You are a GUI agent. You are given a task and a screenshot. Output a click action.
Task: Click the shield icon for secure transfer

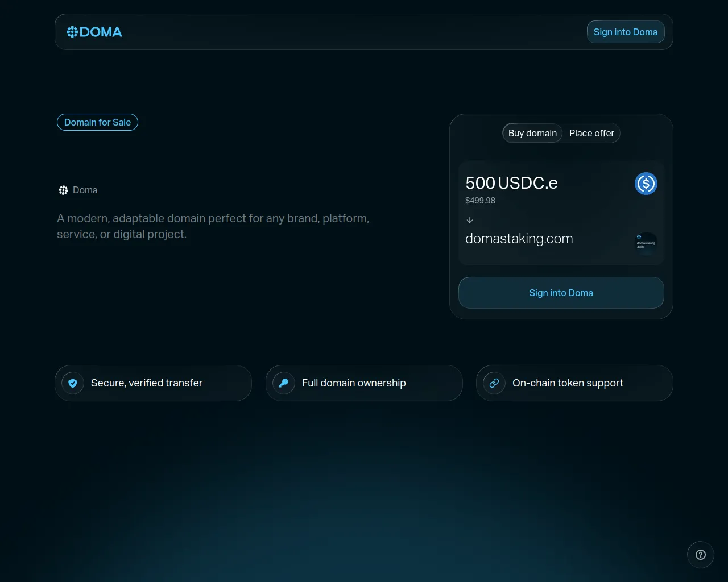pyautogui.click(x=73, y=383)
